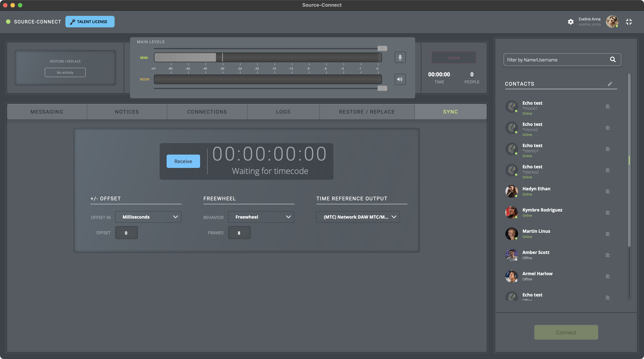644x359 pixels.
Task: Mute the send microphone
Action: (400, 58)
